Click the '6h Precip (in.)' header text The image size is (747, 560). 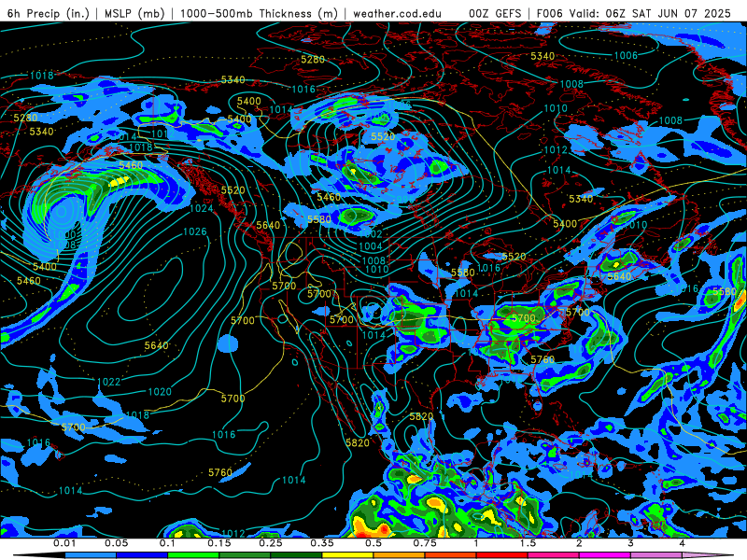[x=49, y=13]
